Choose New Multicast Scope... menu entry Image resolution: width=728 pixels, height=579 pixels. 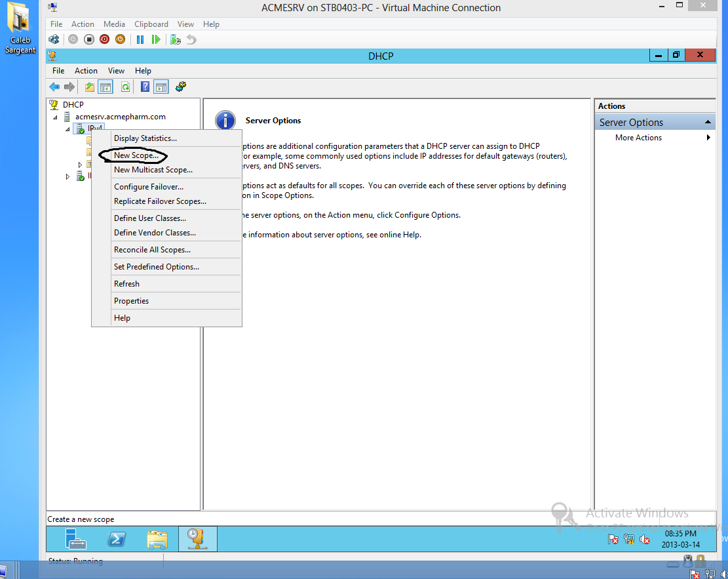(x=153, y=170)
